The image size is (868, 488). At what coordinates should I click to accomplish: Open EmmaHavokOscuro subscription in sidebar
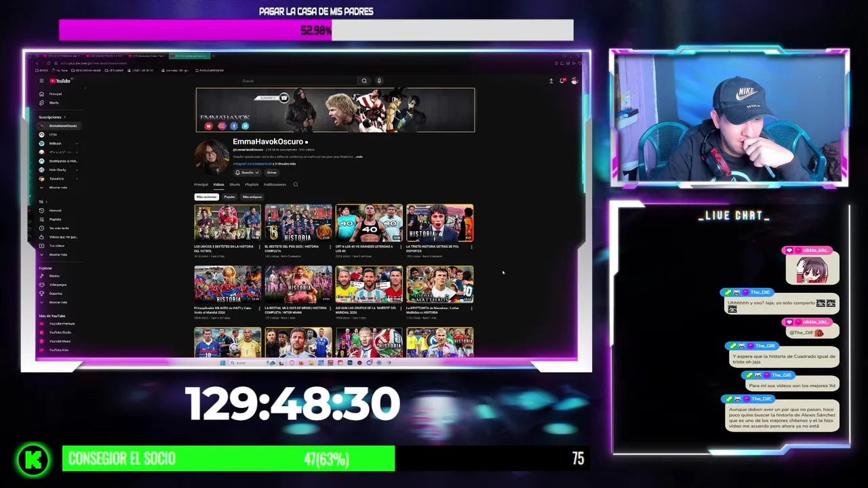point(59,126)
